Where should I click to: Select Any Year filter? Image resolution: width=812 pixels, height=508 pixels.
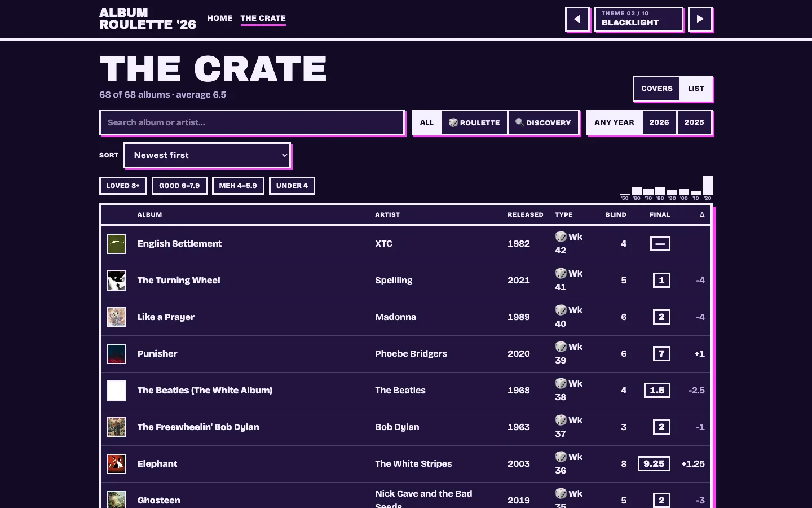pos(614,122)
